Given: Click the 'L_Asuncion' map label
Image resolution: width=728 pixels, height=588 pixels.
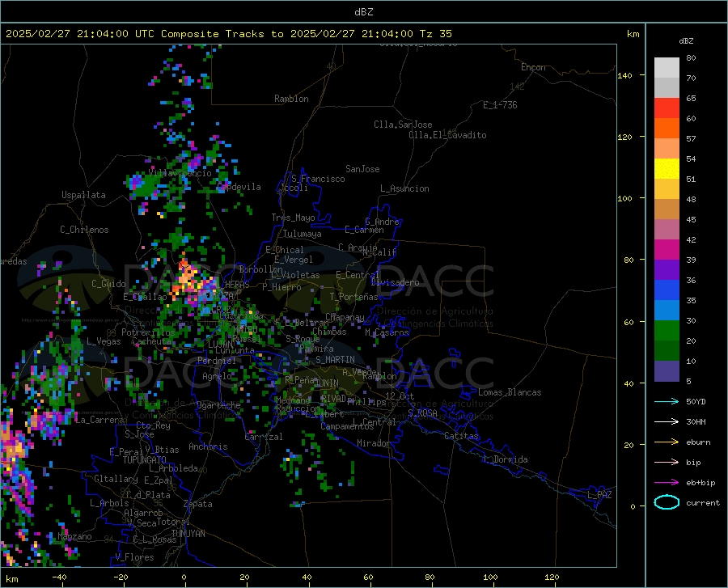Looking at the screenshot, I should pyautogui.click(x=404, y=188).
